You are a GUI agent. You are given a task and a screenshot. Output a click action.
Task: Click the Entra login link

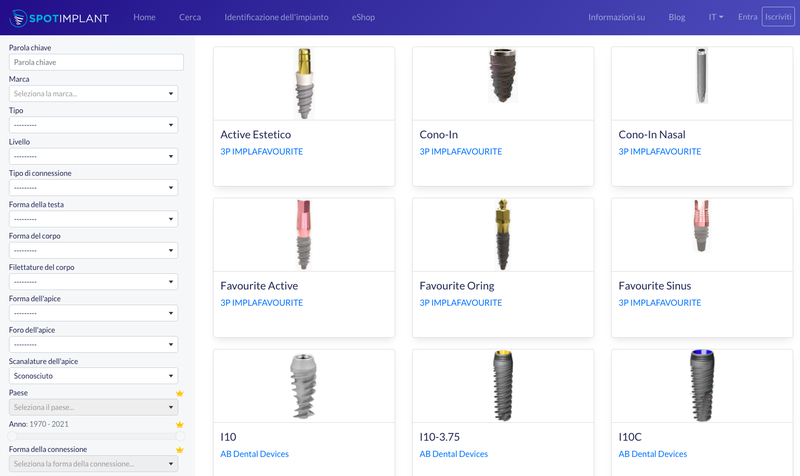pyautogui.click(x=747, y=17)
